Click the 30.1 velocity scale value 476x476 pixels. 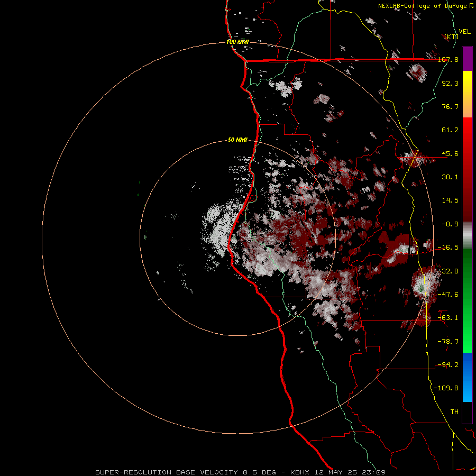pyautogui.click(x=450, y=177)
